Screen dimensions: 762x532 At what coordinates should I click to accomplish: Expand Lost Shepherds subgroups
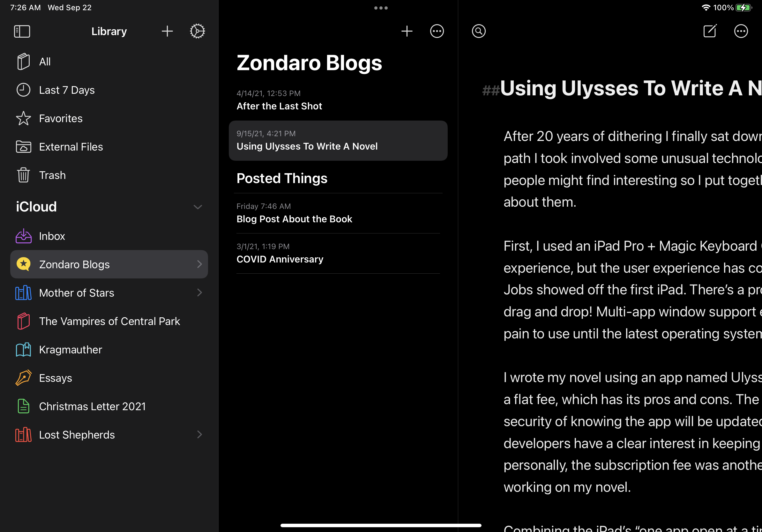(199, 434)
